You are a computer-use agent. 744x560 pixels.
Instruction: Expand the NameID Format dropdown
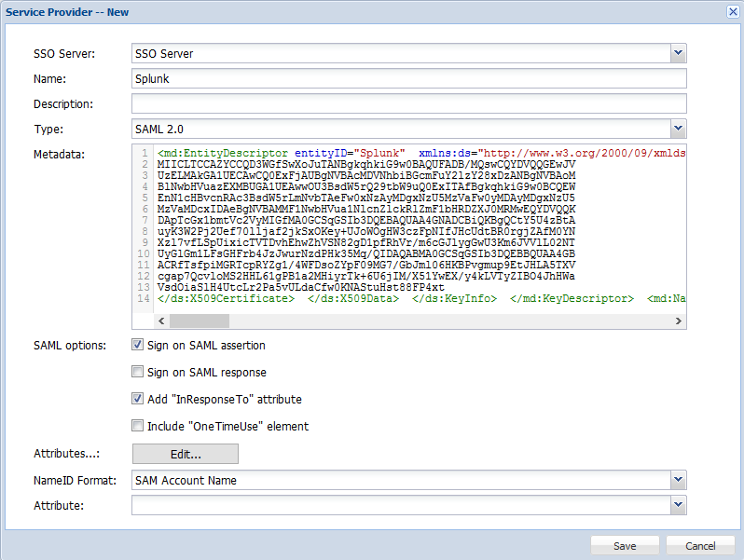click(x=678, y=480)
